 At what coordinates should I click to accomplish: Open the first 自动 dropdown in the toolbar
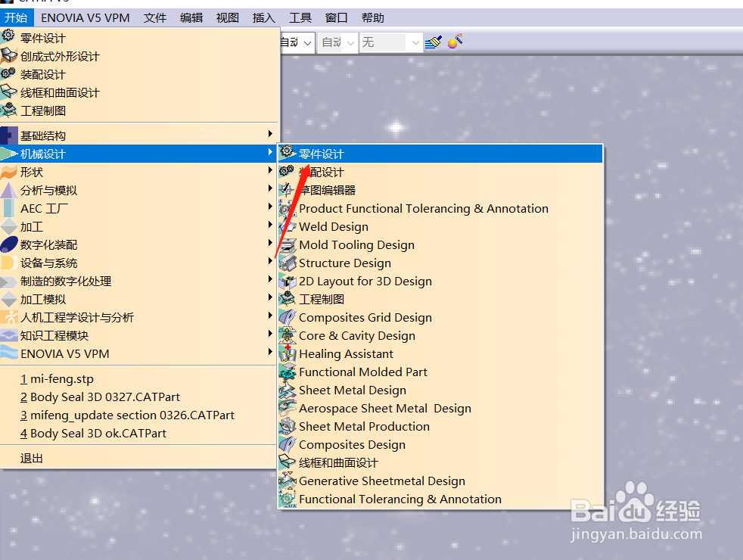(x=307, y=43)
